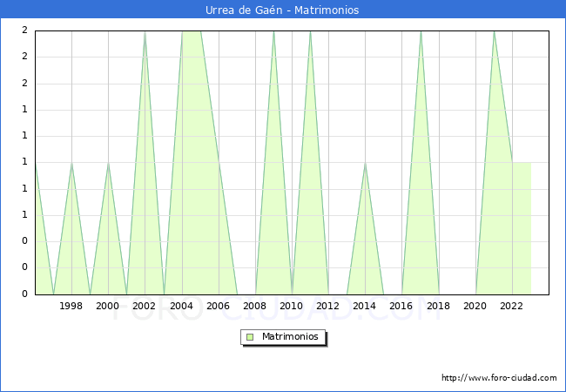Select the 2006 x-axis label

click(x=218, y=306)
